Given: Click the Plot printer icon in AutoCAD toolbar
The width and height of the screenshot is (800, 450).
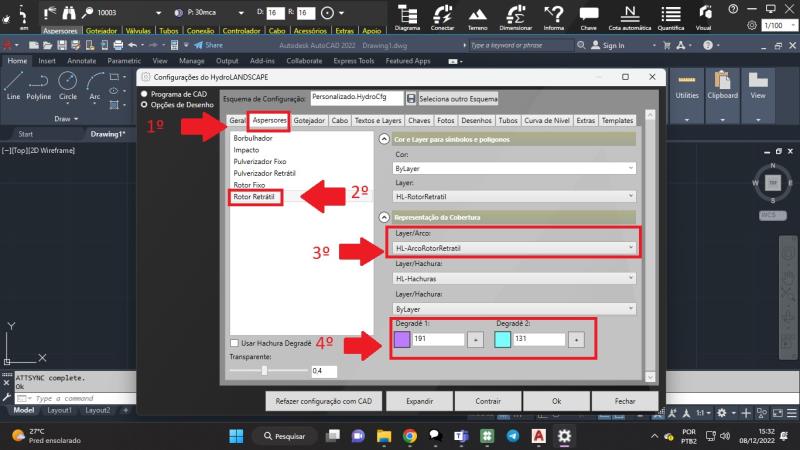Looking at the screenshot, I should [x=118, y=45].
